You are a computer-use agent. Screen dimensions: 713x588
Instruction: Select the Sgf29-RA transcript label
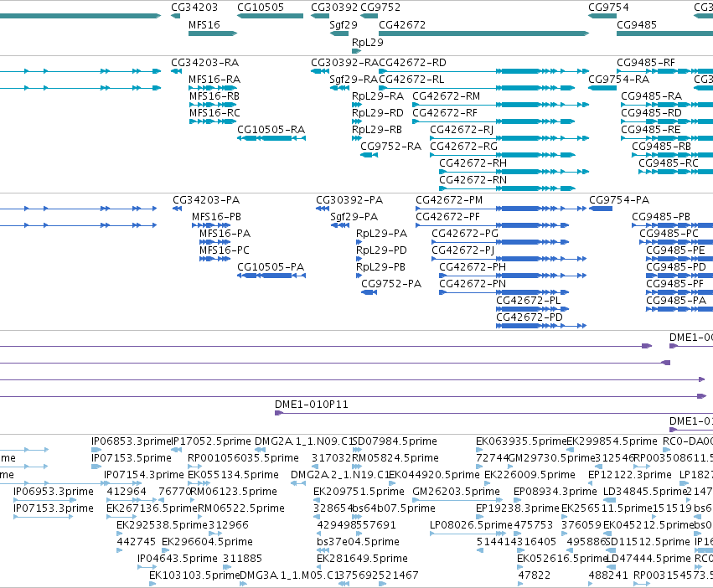[x=354, y=80]
